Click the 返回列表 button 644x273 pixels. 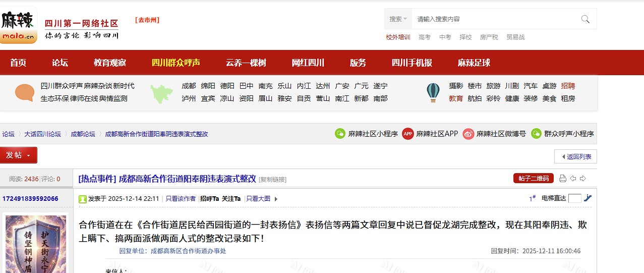[x=575, y=156]
